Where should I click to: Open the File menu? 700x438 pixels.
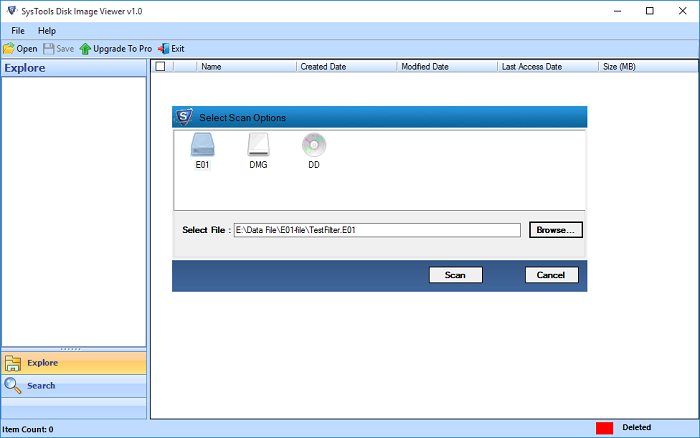pos(18,31)
